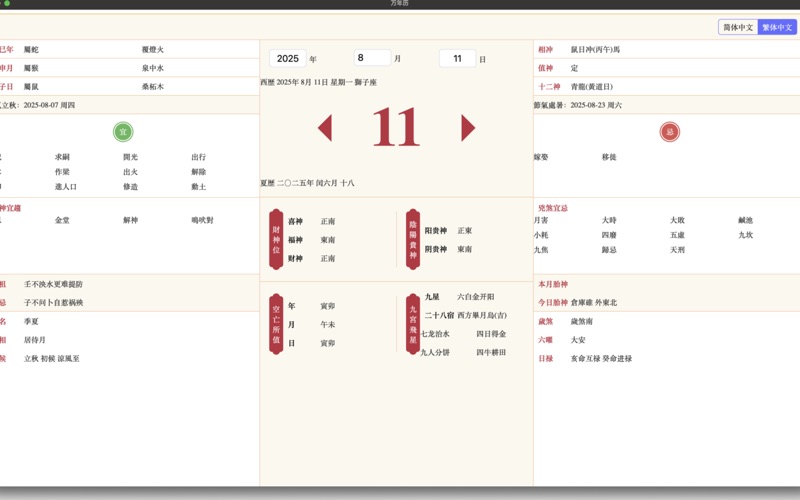
Task: Click the year input showing 2025
Action: [x=288, y=58]
